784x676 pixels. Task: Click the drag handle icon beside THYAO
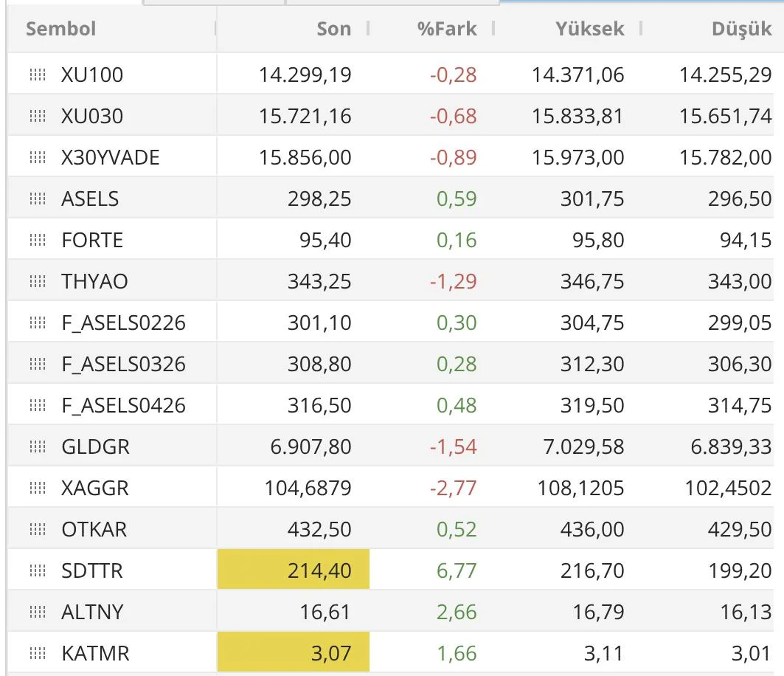click(x=37, y=281)
